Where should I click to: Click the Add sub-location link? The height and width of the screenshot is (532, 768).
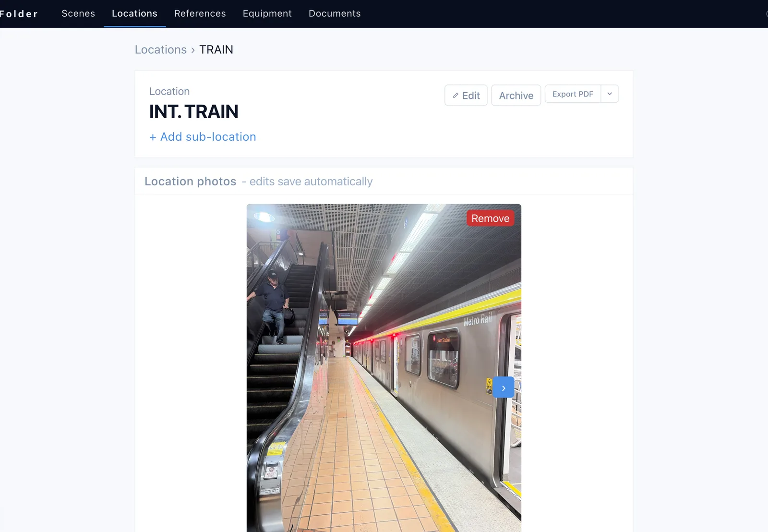[x=203, y=137]
